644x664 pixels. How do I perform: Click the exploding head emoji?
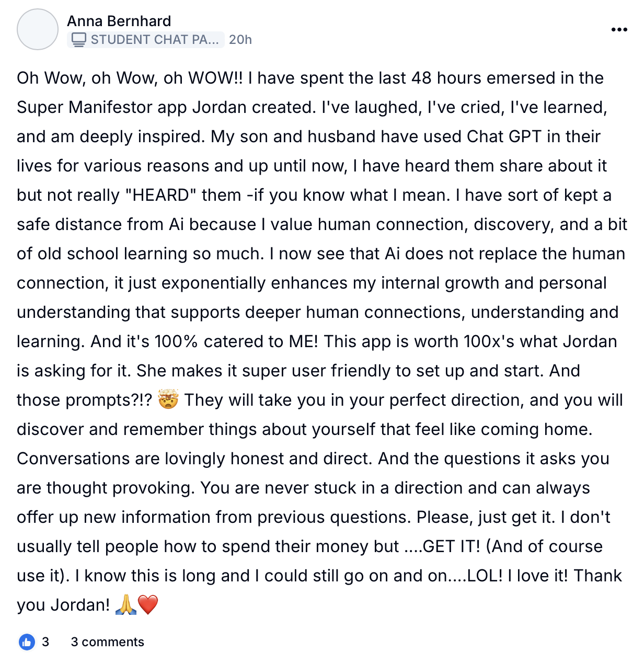point(168,400)
